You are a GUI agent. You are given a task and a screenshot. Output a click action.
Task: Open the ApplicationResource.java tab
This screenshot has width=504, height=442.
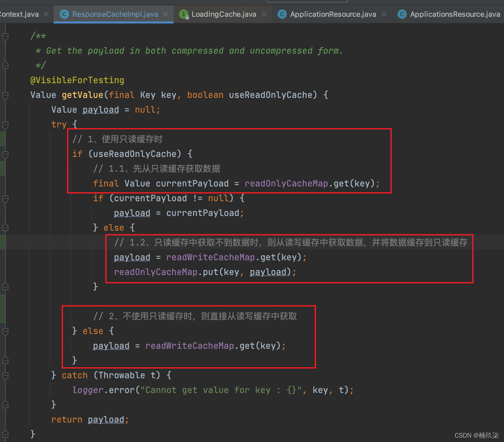click(333, 14)
